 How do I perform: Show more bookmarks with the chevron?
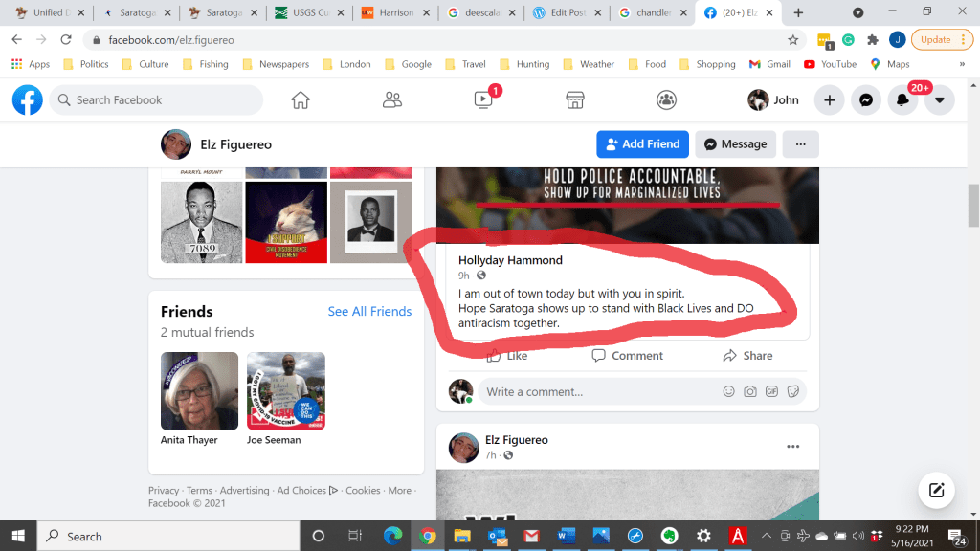(x=962, y=64)
